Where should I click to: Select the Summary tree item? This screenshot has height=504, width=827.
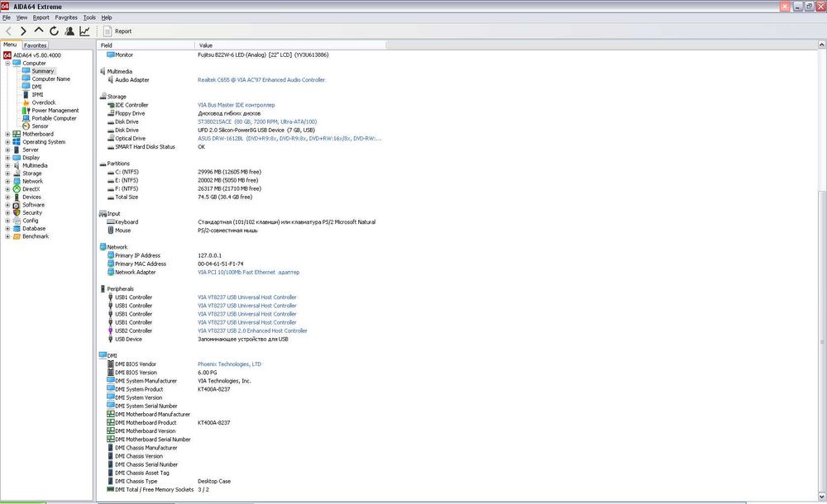click(x=43, y=71)
